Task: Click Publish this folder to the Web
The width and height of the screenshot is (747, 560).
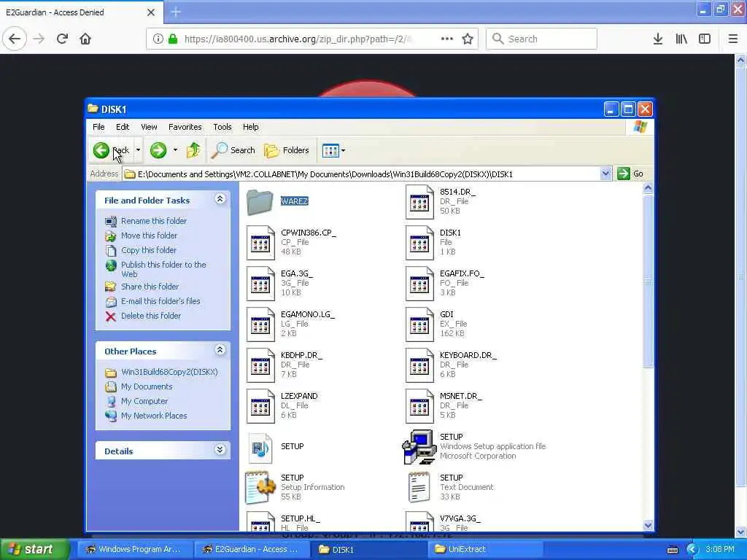Action: [163, 270]
